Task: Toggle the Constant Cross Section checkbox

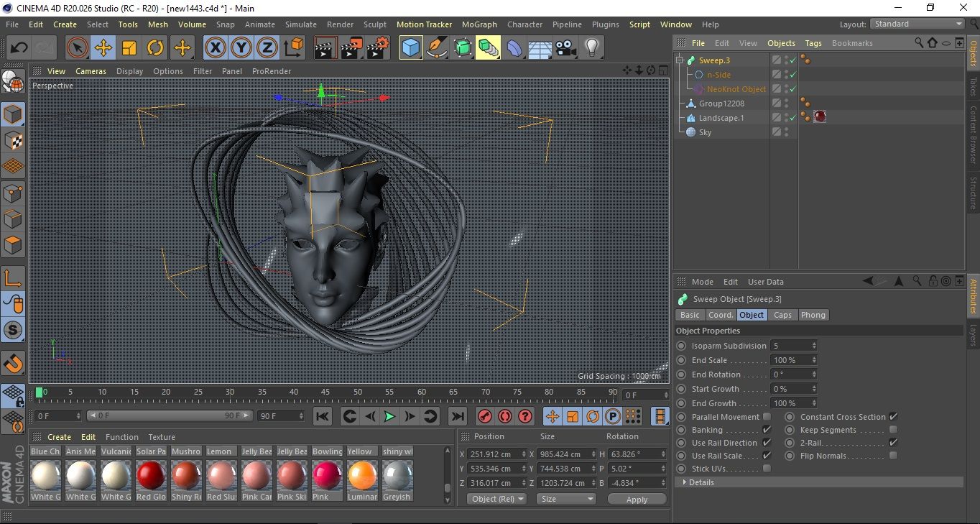Action: coord(893,417)
